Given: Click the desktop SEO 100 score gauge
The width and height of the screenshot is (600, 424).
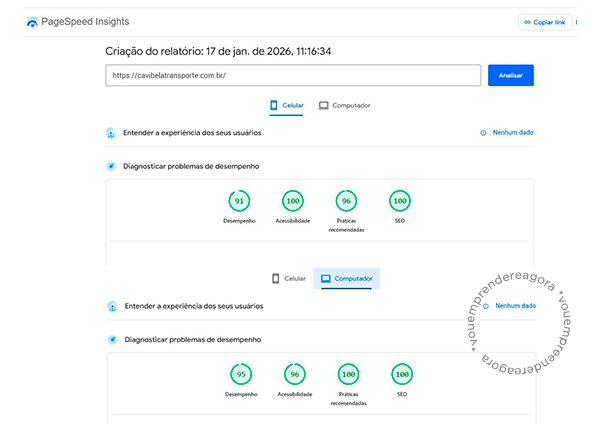Looking at the screenshot, I should pyautogui.click(x=402, y=374).
